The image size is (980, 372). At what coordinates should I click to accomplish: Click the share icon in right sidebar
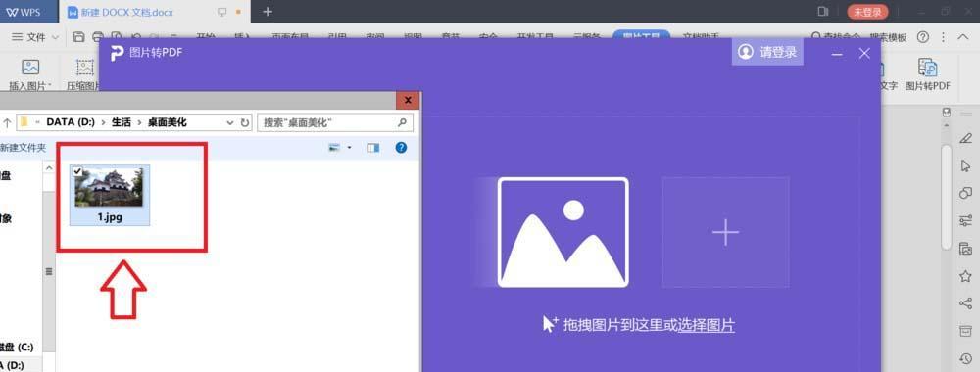(x=965, y=303)
